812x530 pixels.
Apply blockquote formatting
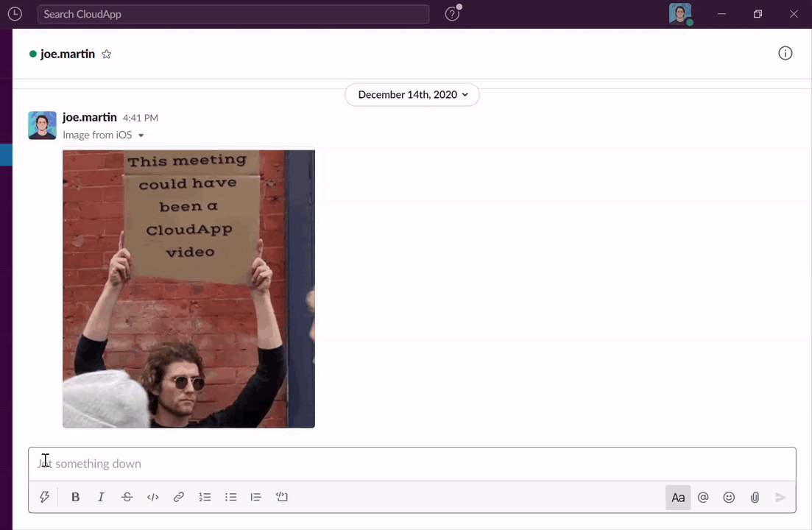coord(256,498)
